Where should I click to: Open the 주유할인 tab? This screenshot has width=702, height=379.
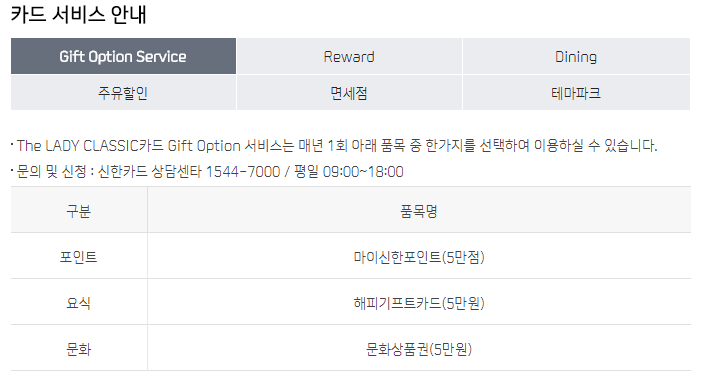[x=123, y=93]
